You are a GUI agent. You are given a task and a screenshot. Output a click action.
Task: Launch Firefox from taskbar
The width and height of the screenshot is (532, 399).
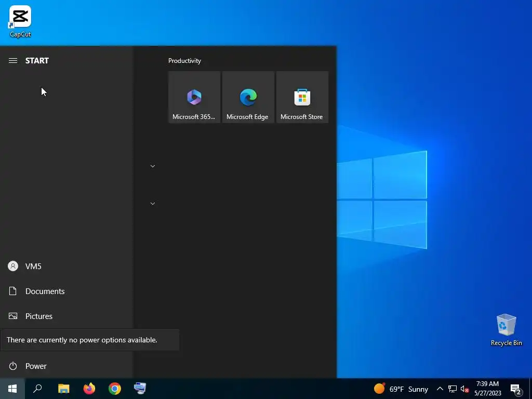pos(89,389)
